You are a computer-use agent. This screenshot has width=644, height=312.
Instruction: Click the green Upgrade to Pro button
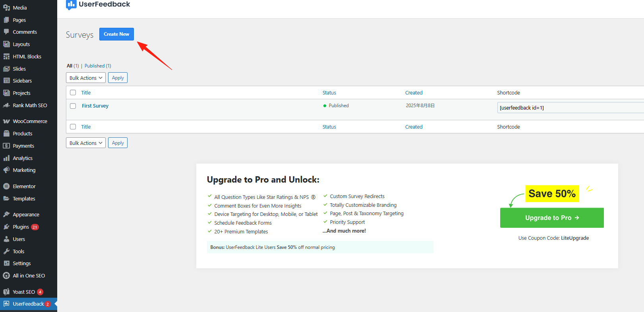point(552,218)
